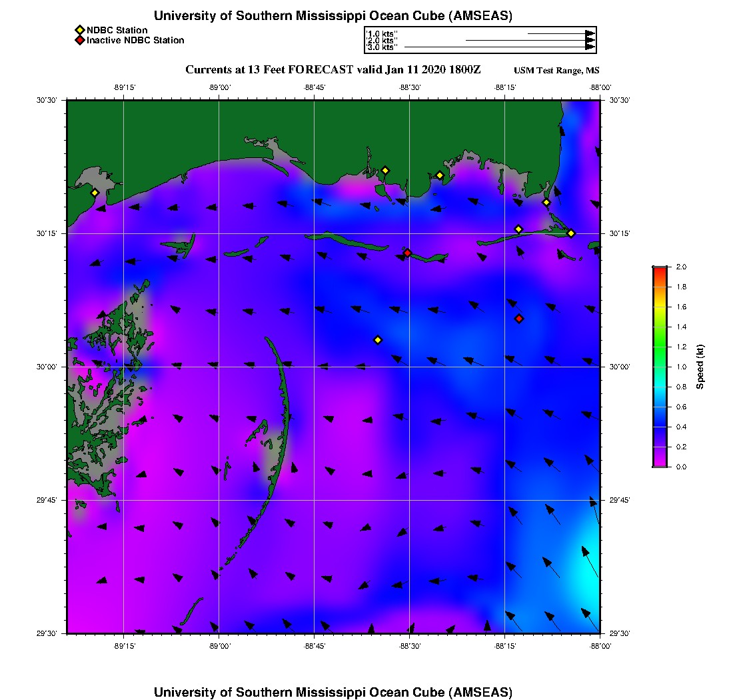Click the 1.0 tick label on colorbar
733x700 pixels.
682,367
